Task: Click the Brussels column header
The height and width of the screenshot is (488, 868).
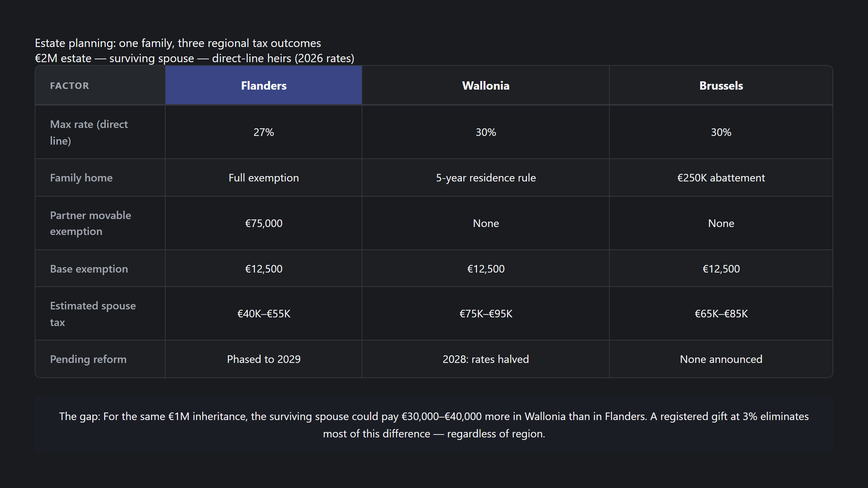Action: click(x=721, y=86)
